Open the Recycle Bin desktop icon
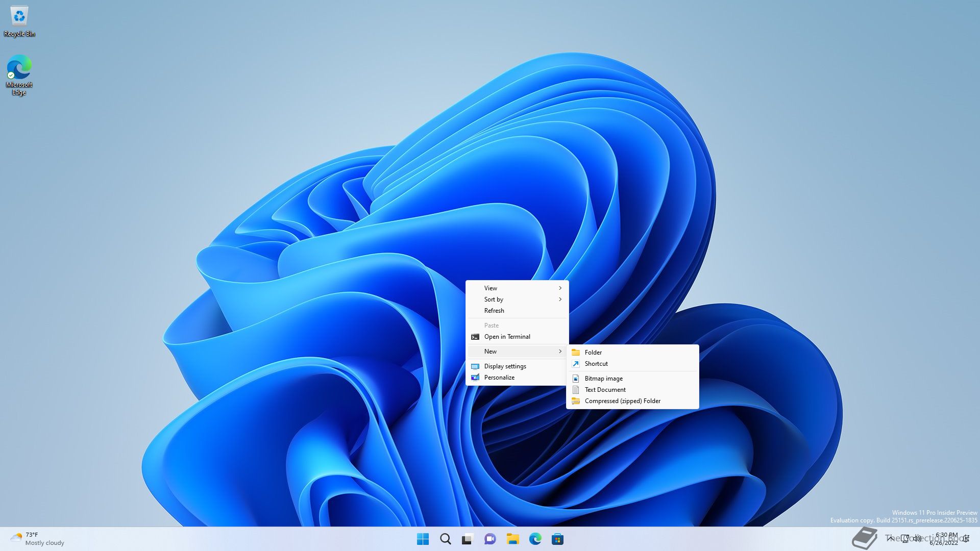 tap(19, 21)
